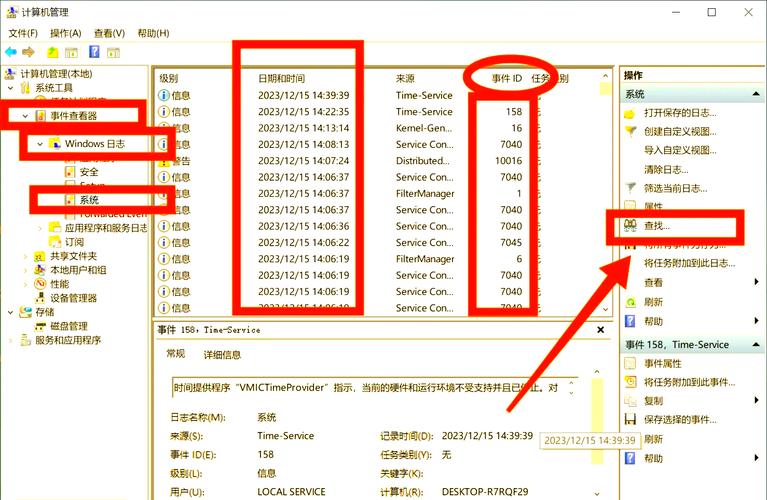This screenshot has width=767, height=500.
Task: Click 创建自定义视图 action link
Action: (680, 131)
